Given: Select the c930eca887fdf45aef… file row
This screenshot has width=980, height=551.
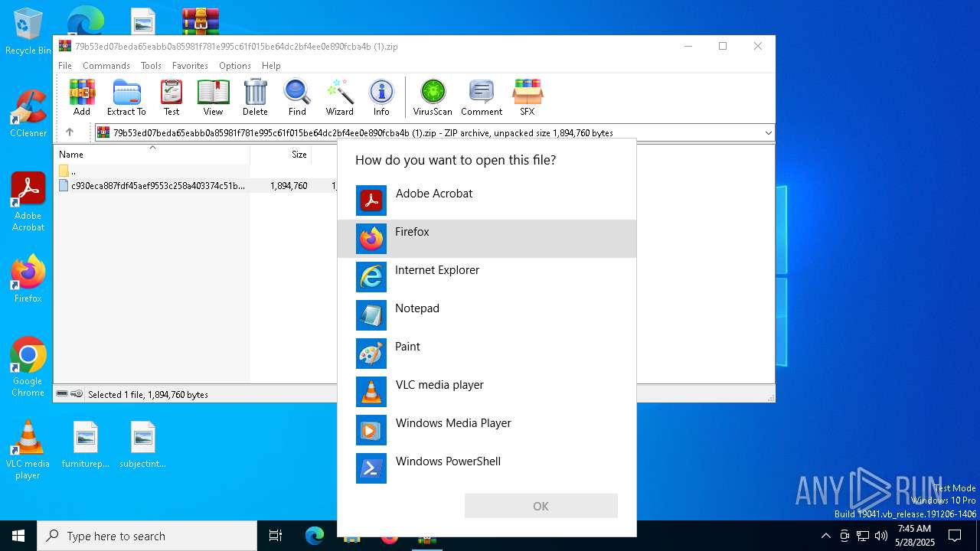Looking at the screenshot, I should [153, 186].
